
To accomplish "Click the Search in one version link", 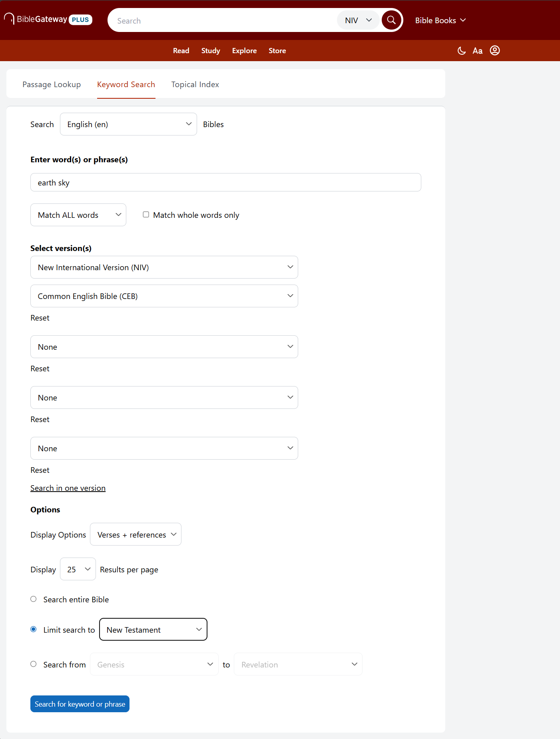I will tap(68, 488).
